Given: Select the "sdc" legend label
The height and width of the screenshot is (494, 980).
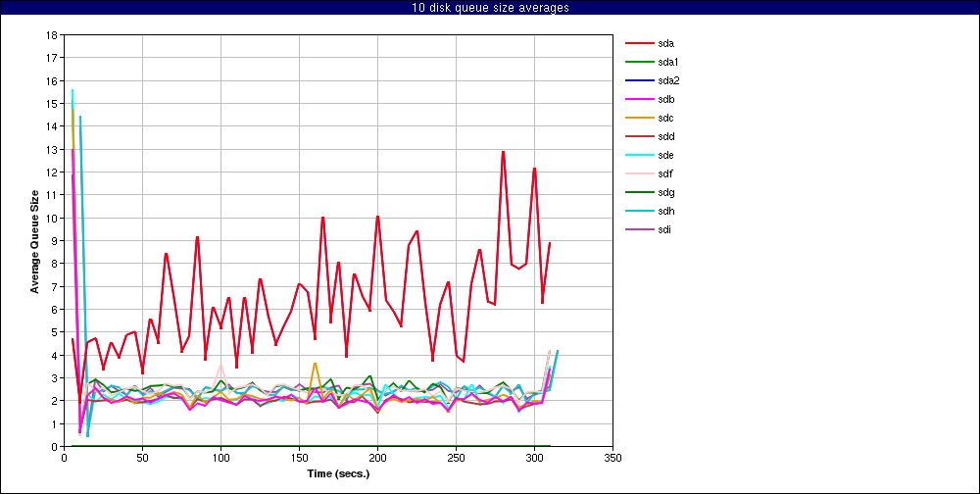Looking at the screenshot, I should [x=665, y=119].
